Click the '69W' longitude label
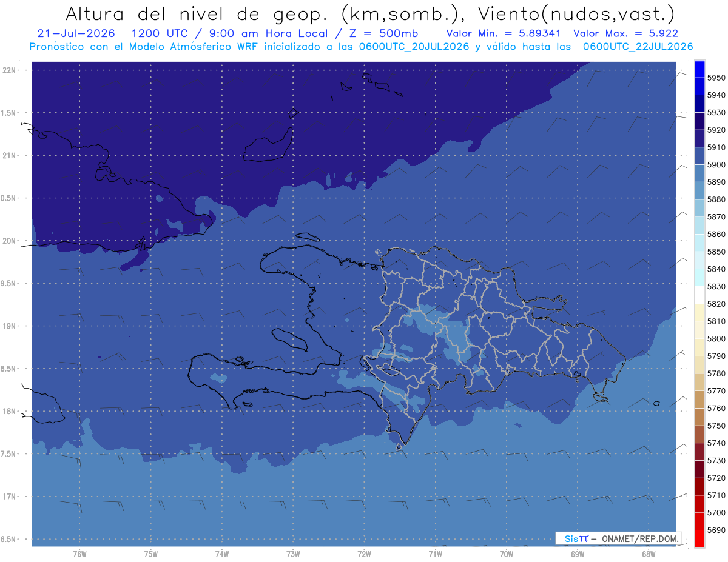 pos(578,554)
